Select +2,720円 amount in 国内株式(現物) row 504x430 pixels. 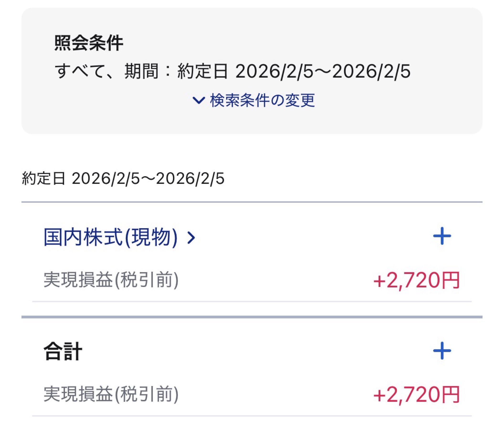(416, 280)
